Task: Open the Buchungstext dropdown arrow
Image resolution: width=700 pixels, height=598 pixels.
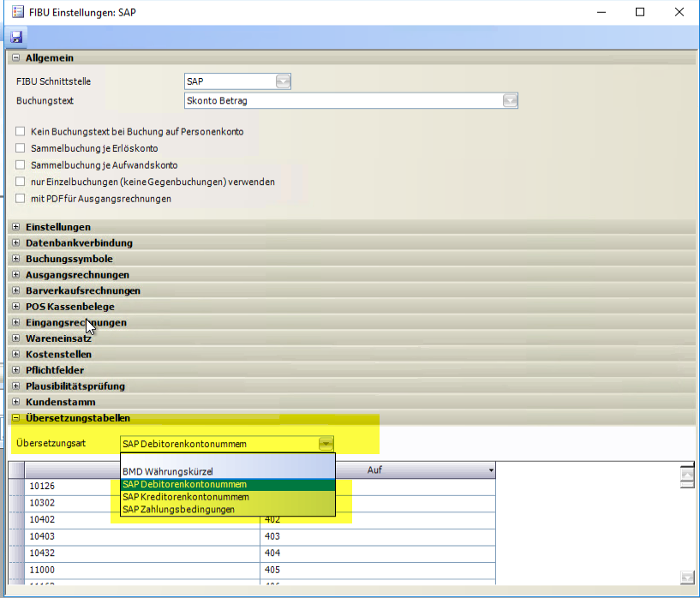Action: (510, 100)
